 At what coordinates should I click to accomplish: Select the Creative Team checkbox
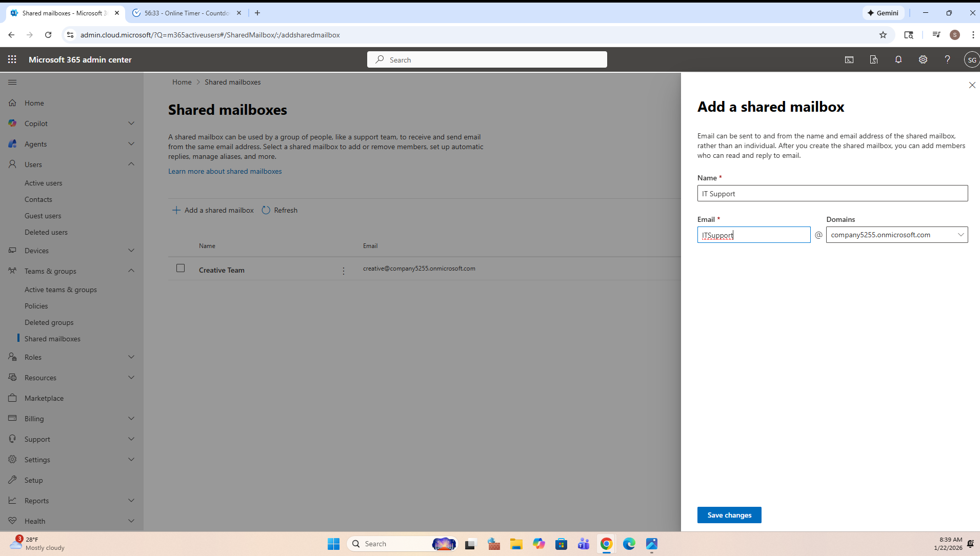181,268
